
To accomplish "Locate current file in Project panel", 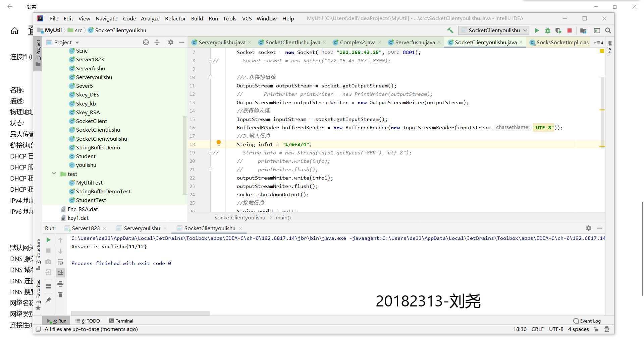I will tap(146, 42).
